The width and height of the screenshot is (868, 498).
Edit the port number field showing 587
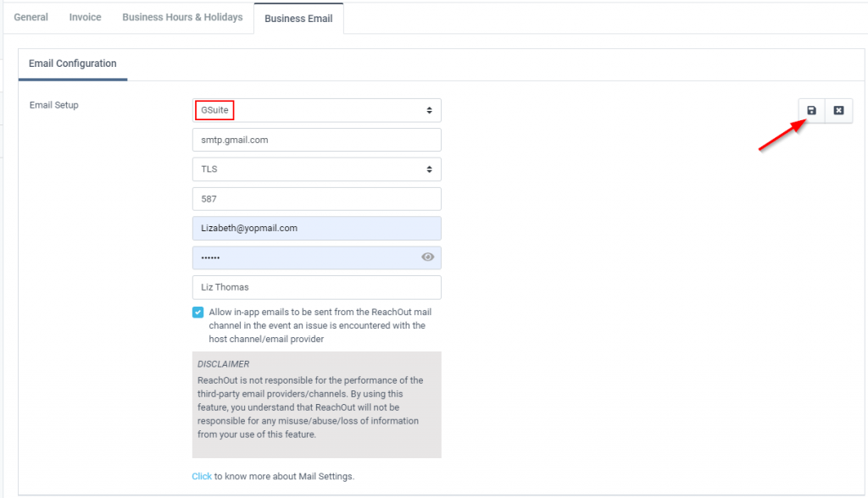317,199
